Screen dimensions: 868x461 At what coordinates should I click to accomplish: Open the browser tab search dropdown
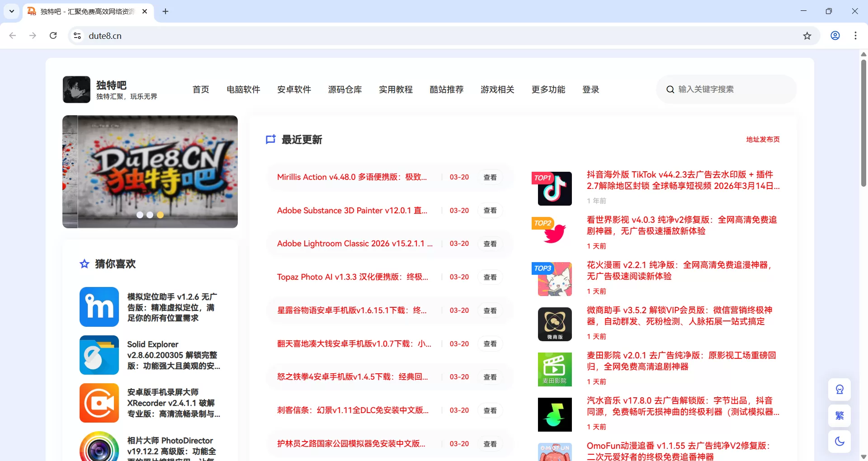click(11, 11)
